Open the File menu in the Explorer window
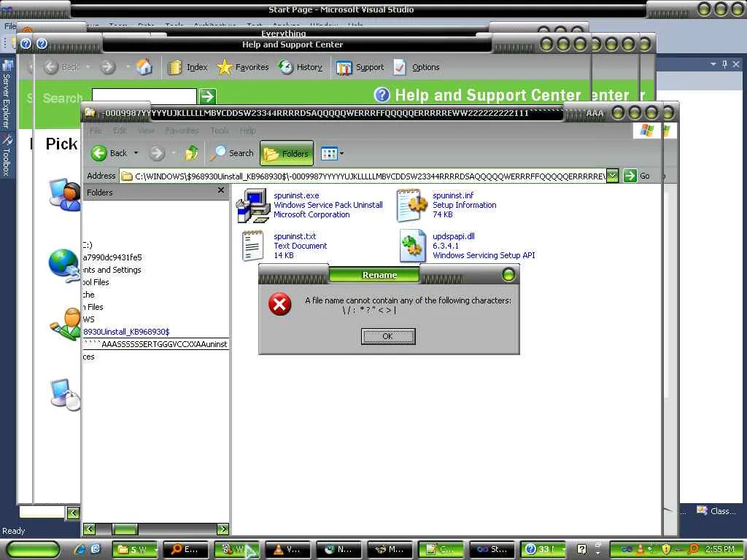 tap(96, 130)
